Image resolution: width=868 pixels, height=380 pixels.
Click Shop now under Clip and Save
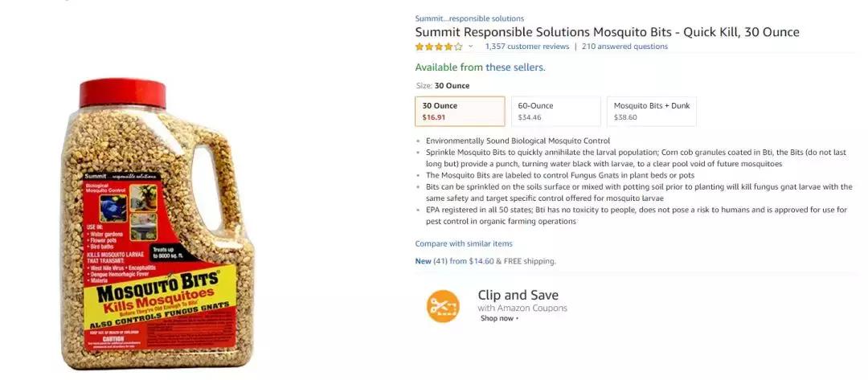coord(498,318)
